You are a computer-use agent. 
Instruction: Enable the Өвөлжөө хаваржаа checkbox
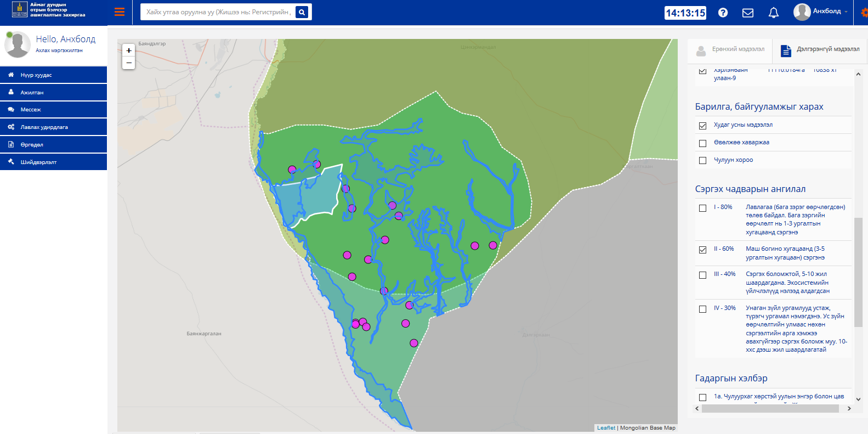click(702, 143)
